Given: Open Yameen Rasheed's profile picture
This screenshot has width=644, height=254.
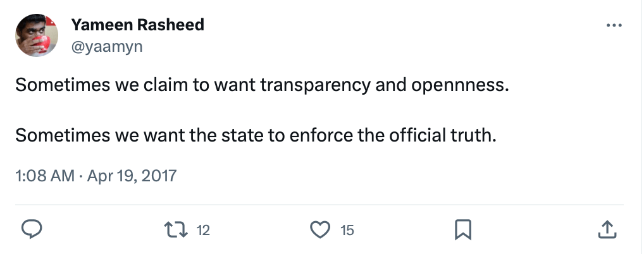Looking at the screenshot, I should point(36,34).
